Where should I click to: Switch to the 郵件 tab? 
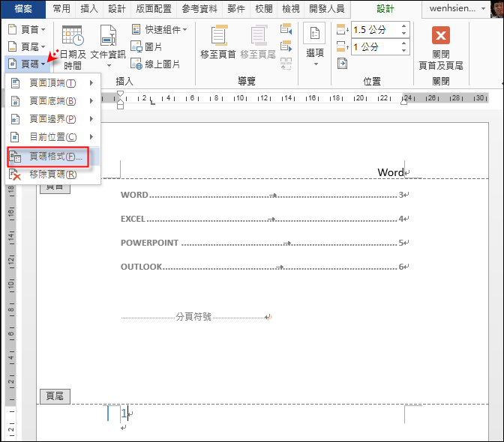(236, 9)
